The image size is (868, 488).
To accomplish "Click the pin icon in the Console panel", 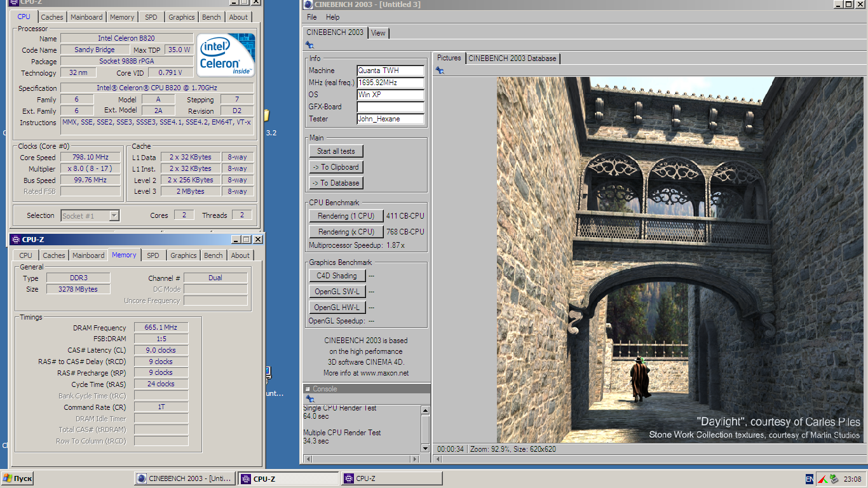I will 309,399.
